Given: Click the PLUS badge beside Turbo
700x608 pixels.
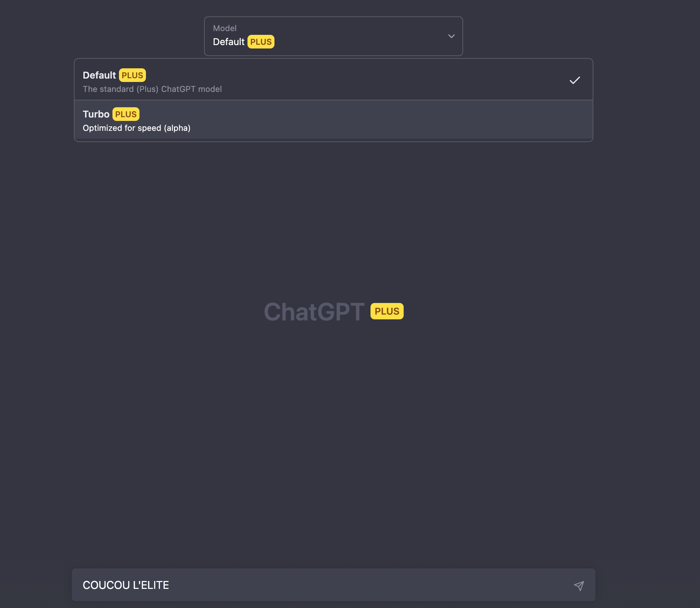Looking at the screenshot, I should 126,114.
